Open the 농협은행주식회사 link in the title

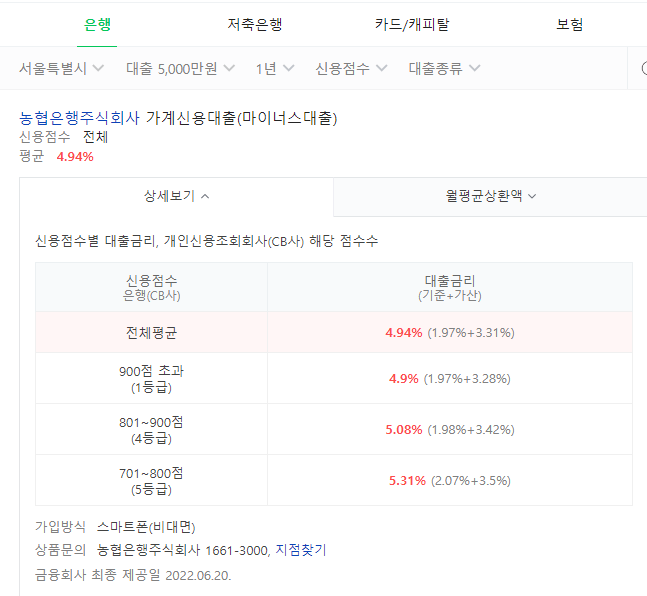click(79, 118)
